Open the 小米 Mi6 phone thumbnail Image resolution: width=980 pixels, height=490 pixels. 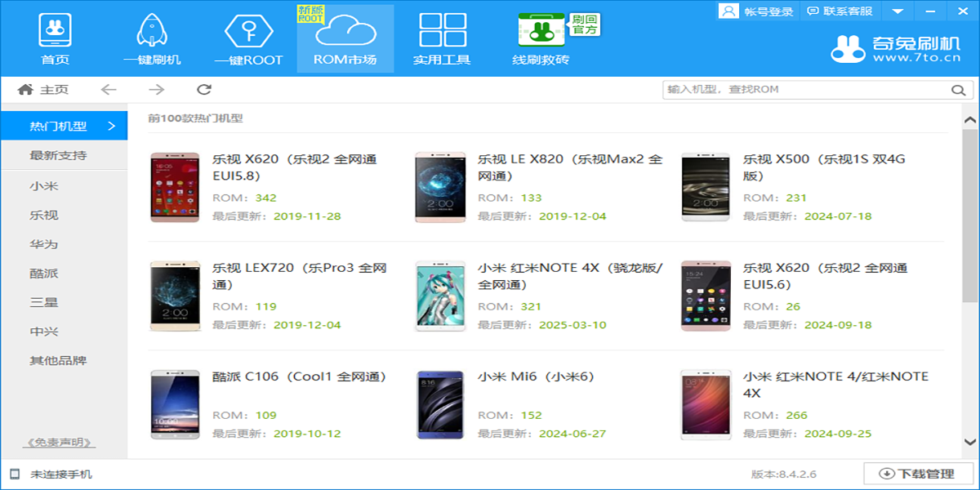439,403
